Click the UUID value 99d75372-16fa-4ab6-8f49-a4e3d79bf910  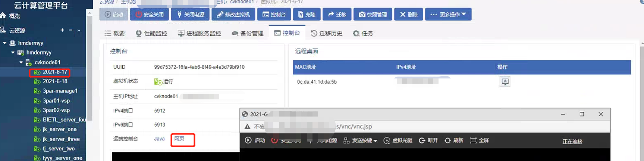click(200, 67)
